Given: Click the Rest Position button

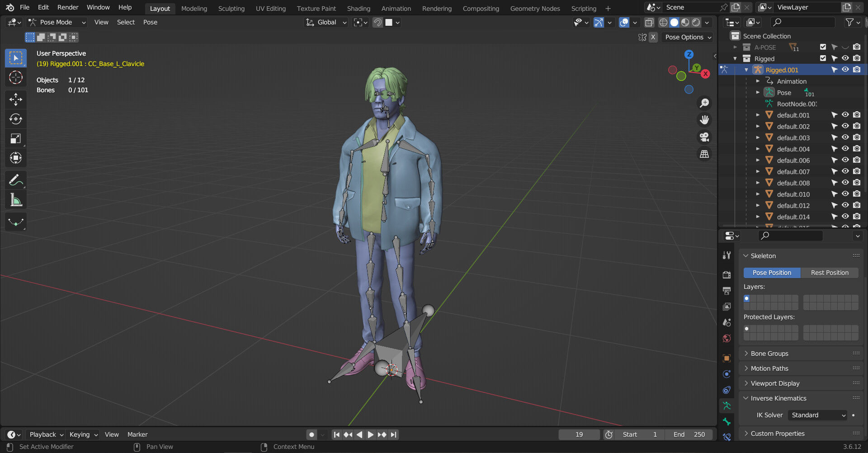Looking at the screenshot, I should 830,273.
